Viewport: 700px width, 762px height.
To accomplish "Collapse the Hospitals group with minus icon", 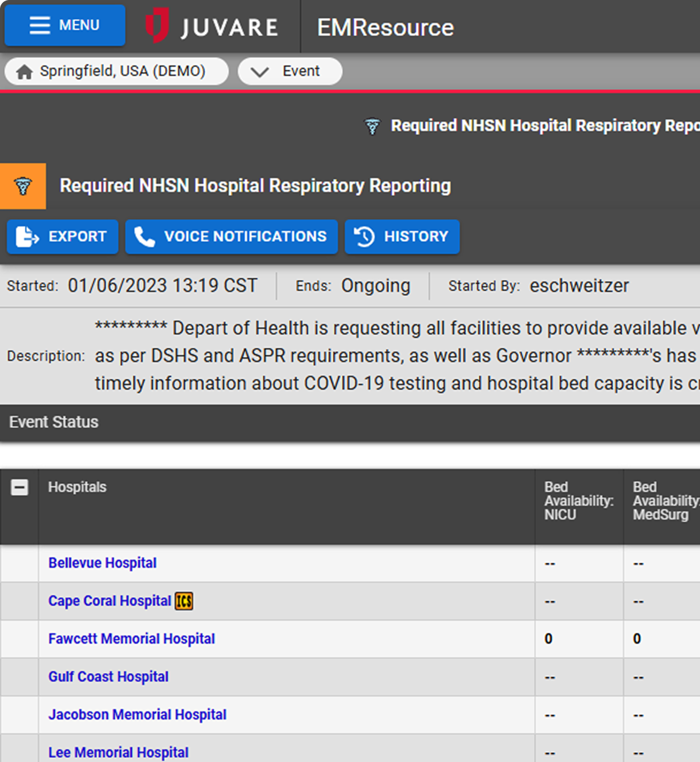I will 20,488.
